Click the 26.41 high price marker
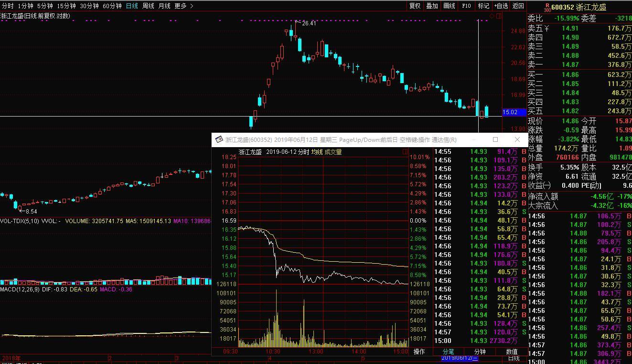 [x=310, y=23]
